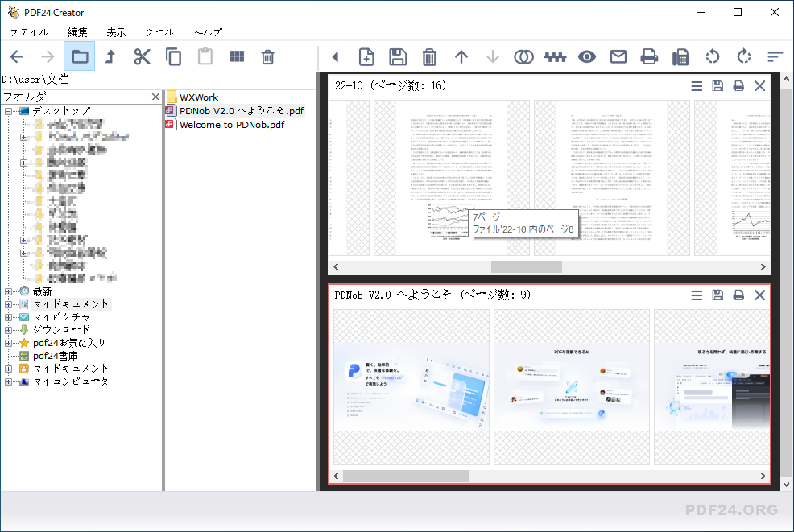Select pdf24書庫 in folder tree
Screen dimensions: 794x532
click(56, 356)
